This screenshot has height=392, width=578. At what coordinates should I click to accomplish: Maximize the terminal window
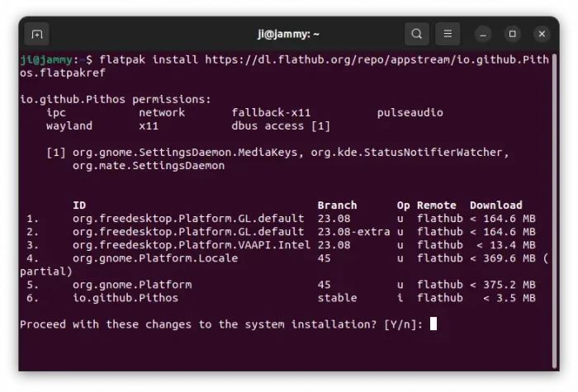[x=513, y=34]
